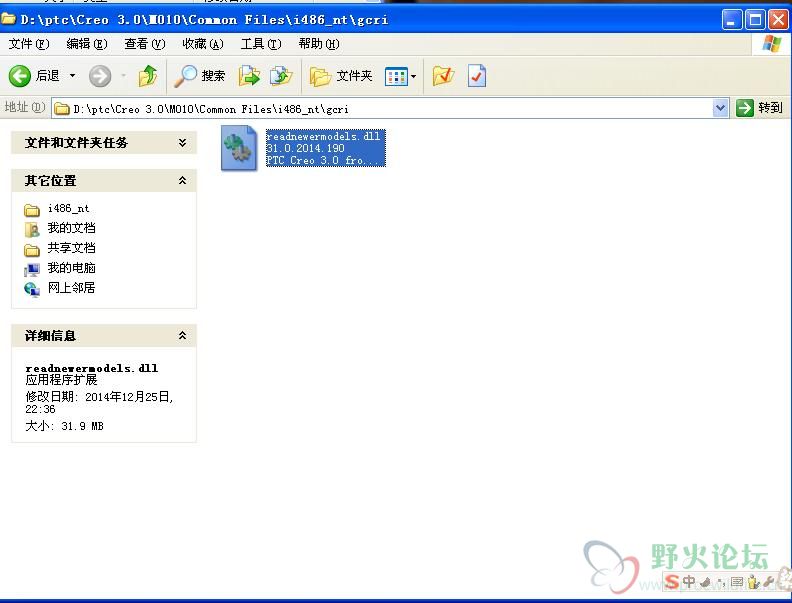Click the 我的文档 icon in the sidebar
Screen dimensions: 792x603
pos(32,230)
